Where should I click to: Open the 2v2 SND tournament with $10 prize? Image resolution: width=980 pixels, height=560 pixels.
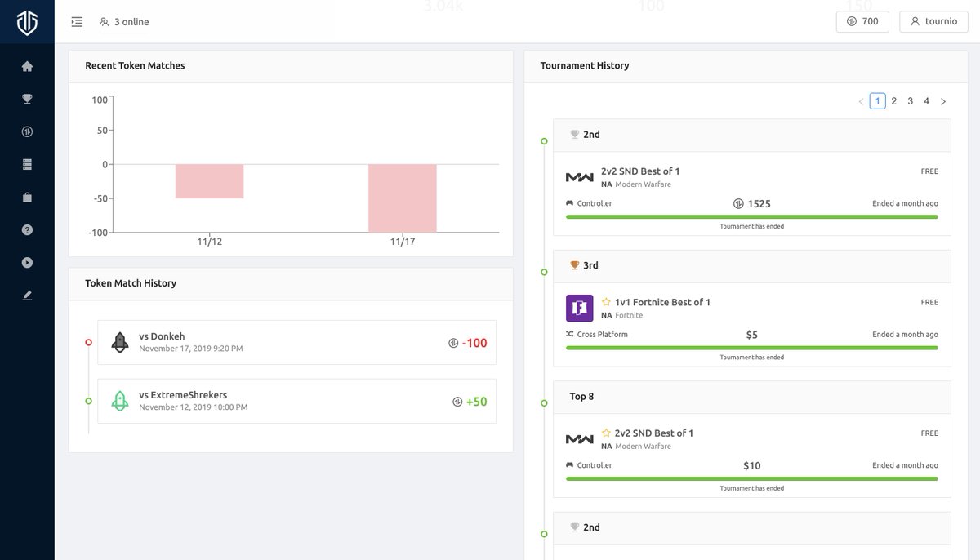click(654, 433)
